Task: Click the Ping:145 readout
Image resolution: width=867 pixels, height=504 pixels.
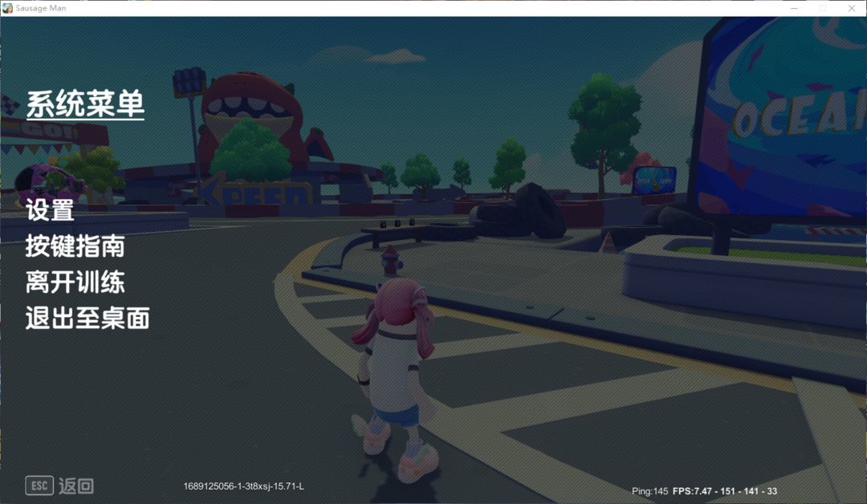Action: coord(649,491)
